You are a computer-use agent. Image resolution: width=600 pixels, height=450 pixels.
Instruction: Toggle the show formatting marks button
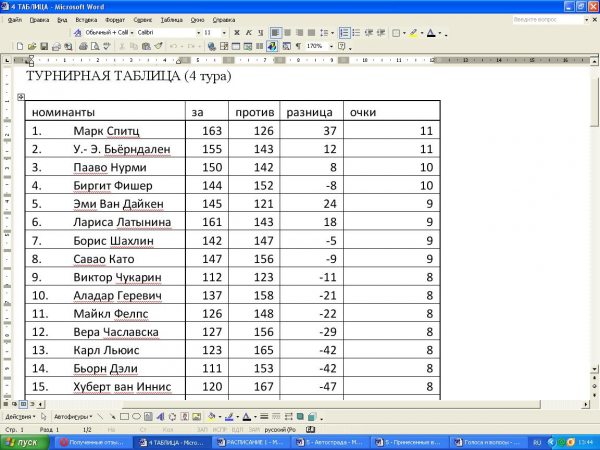(x=298, y=46)
